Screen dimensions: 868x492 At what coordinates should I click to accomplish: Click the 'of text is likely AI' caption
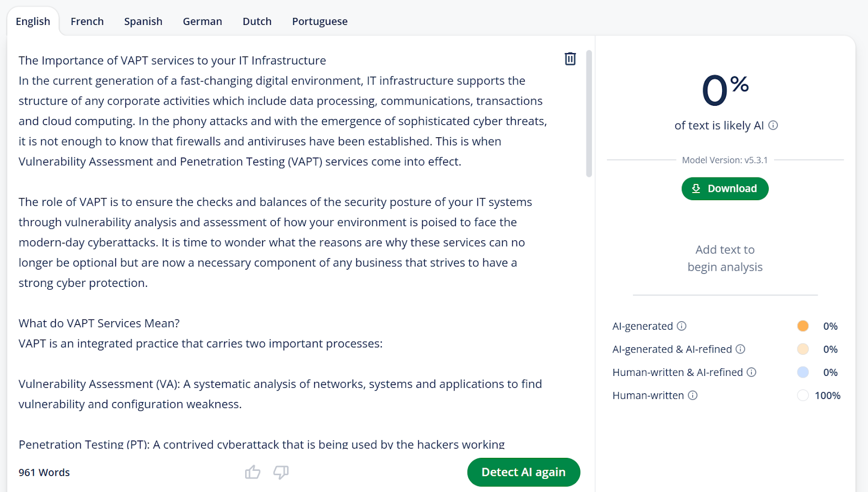tap(719, 125)
